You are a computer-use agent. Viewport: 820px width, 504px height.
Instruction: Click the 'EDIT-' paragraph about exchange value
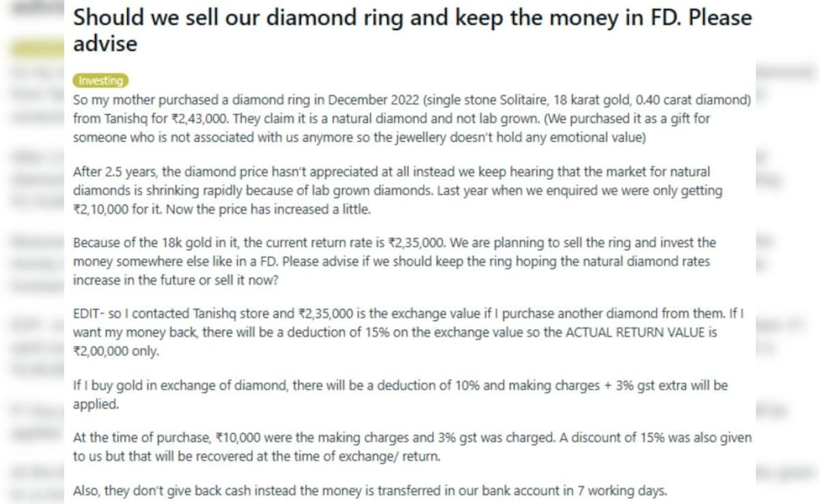pos(412,333)
